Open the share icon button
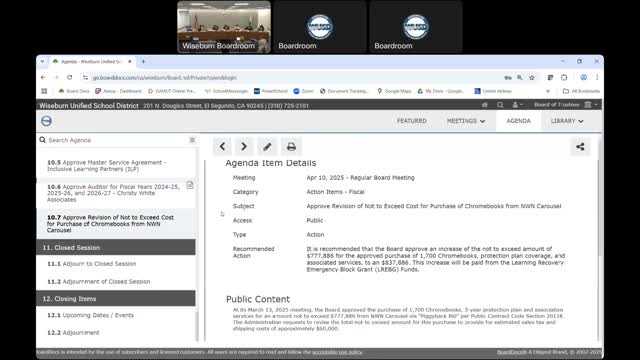Screen dimensions: 640x360 [580, 147]
